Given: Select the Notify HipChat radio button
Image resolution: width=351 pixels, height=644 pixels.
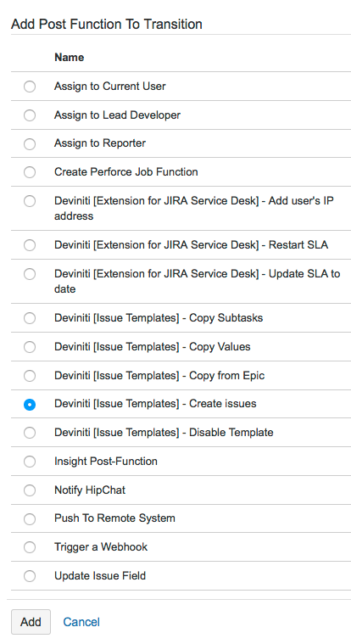Looking at the screenshot, I should tap(30, 490).
